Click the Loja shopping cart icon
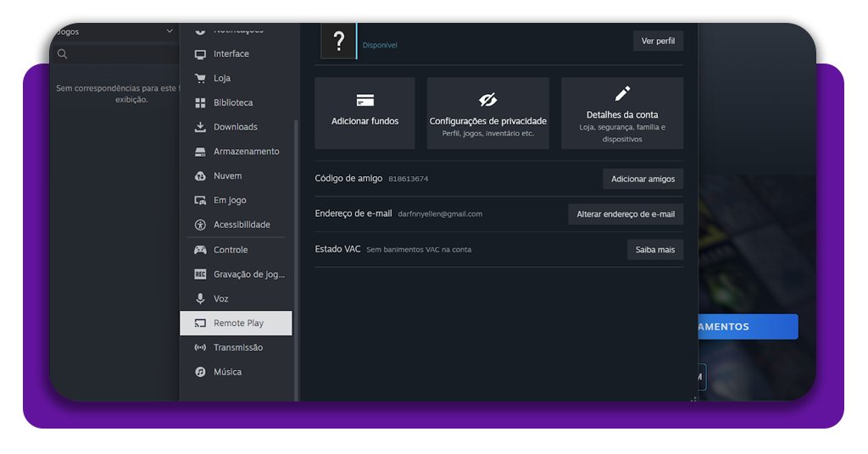 tap(200, 79)
